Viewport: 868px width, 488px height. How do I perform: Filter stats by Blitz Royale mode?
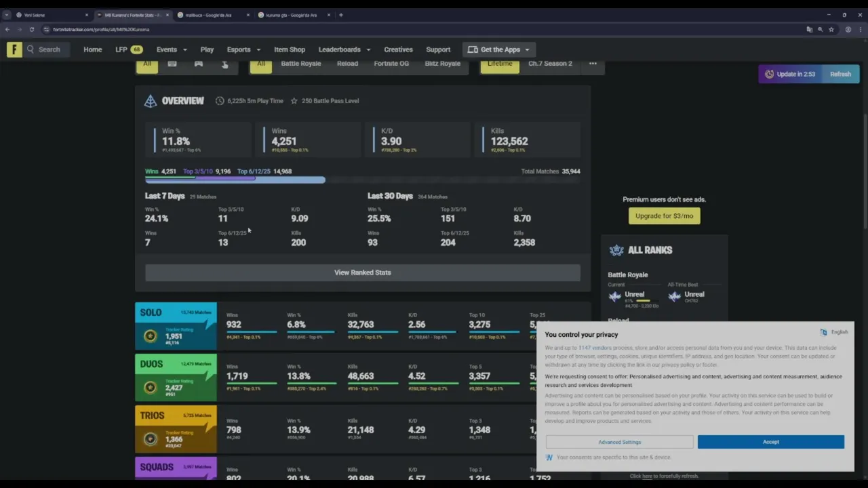[442, 64]
